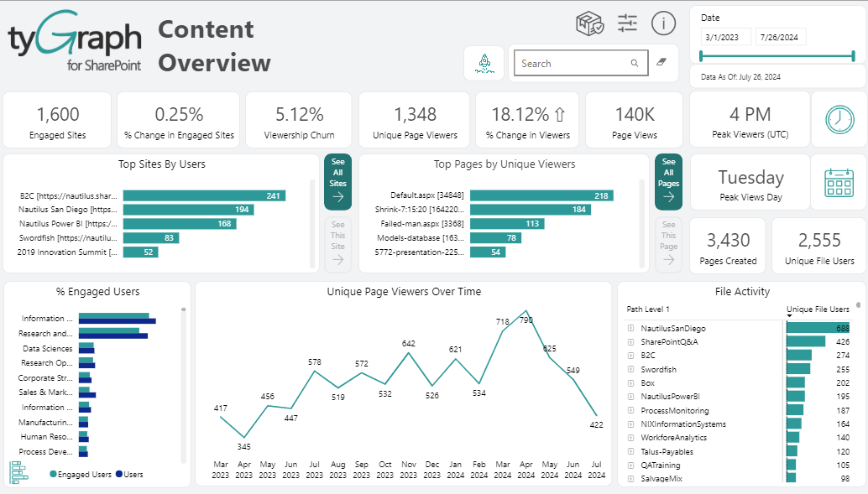Open the data package verification icon
This screenshot has width=868, height=494.
click(x=590, y=23)
